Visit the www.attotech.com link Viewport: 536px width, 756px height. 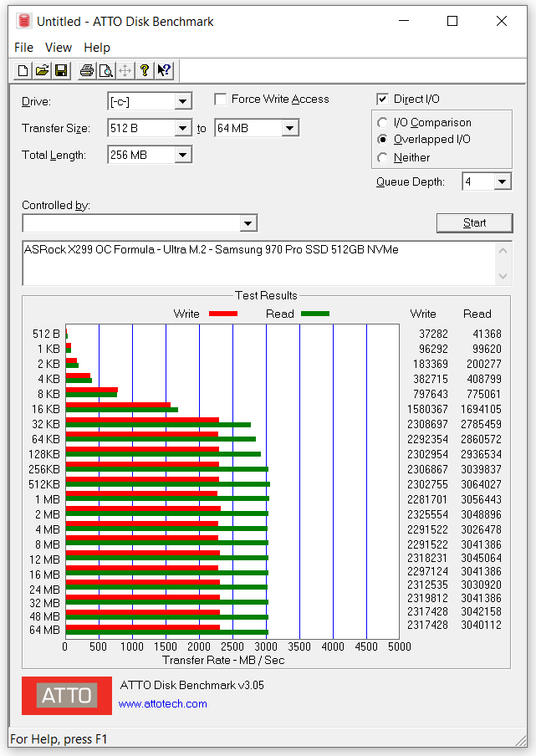point(163,704)
